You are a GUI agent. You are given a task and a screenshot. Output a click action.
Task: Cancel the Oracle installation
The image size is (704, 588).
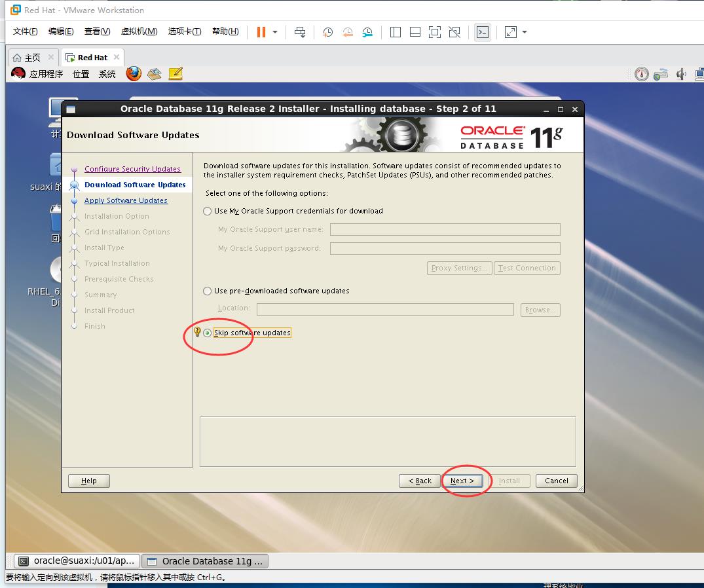point(556,481)
